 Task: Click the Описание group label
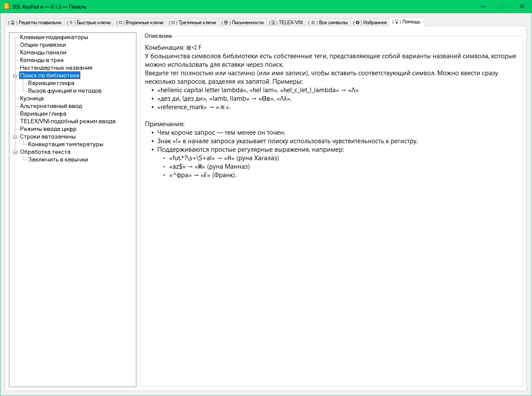[x=158, y=36]
